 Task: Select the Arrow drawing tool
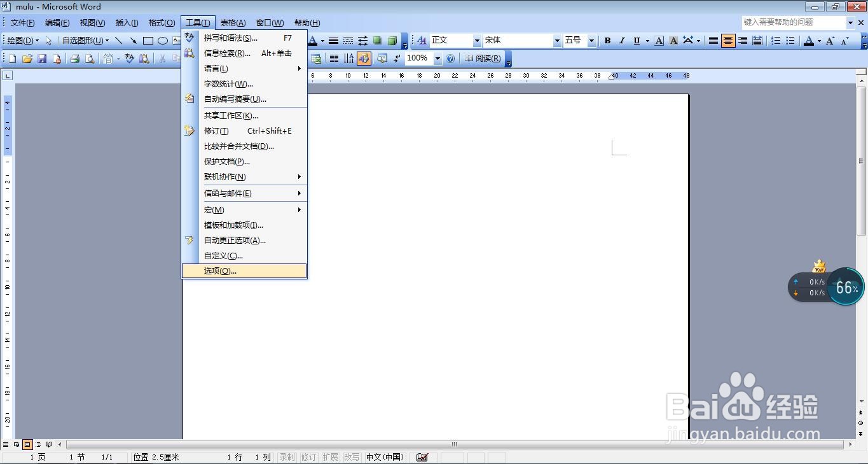[133, 40]
